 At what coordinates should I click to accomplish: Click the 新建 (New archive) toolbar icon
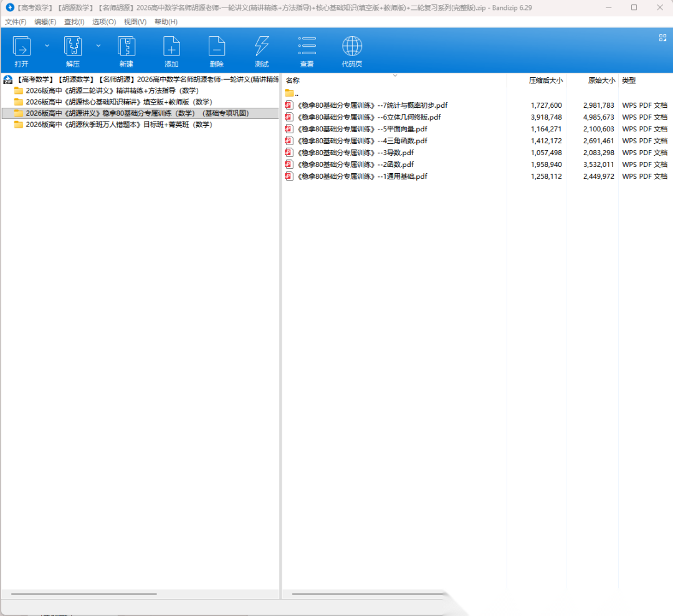tap(126, 47)
